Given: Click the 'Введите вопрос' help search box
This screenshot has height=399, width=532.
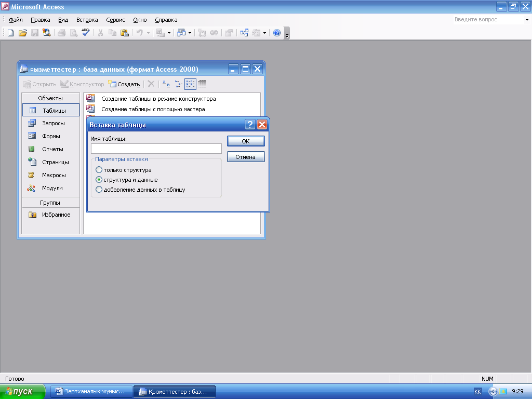Looking at the screenshot, I should (488, 20).
